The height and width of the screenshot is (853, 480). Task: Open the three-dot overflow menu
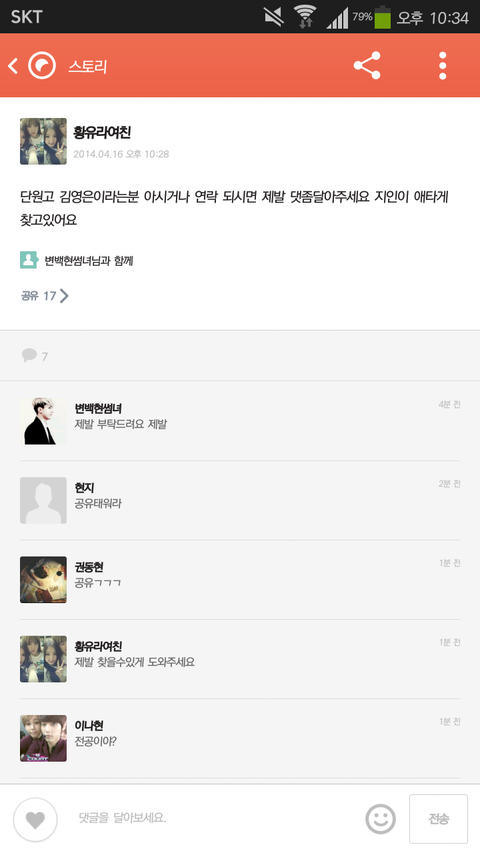click(x=443, y=66)
